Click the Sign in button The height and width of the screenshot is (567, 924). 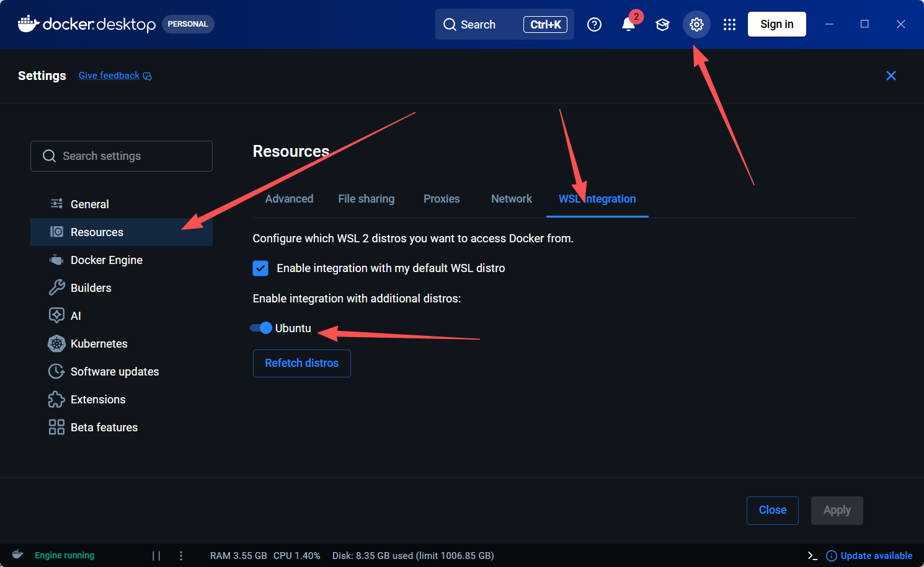pos(777,24)
